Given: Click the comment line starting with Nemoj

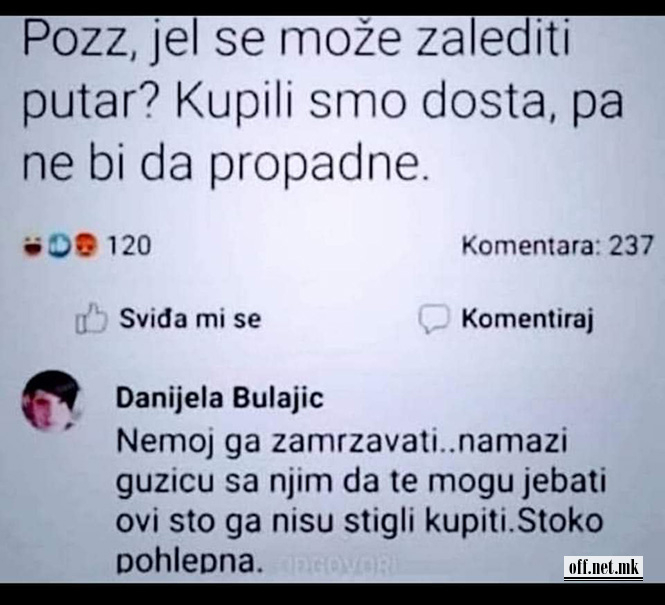Looking at the screenshot, I should (x=342, y=443).
